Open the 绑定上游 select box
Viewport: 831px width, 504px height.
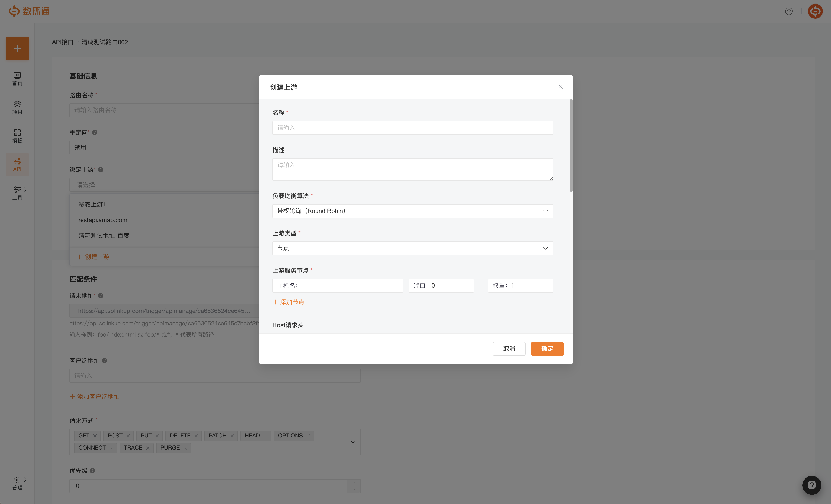tap(165, 185)
